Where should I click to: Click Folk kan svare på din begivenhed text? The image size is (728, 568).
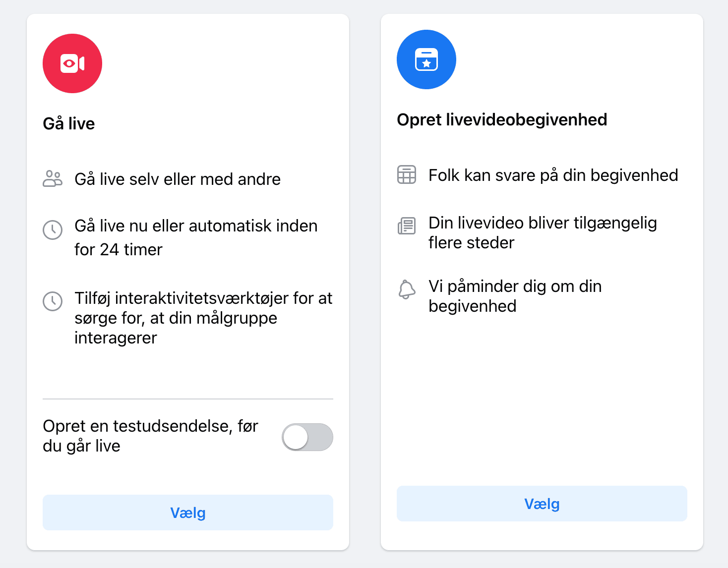tap(553, 175)
